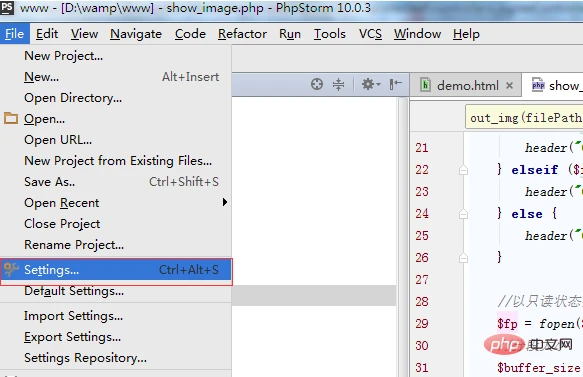The image size is (583, 377).
Task: Select Open URL... menu entry
Action: pyautogui.click(x=116, y=140)
